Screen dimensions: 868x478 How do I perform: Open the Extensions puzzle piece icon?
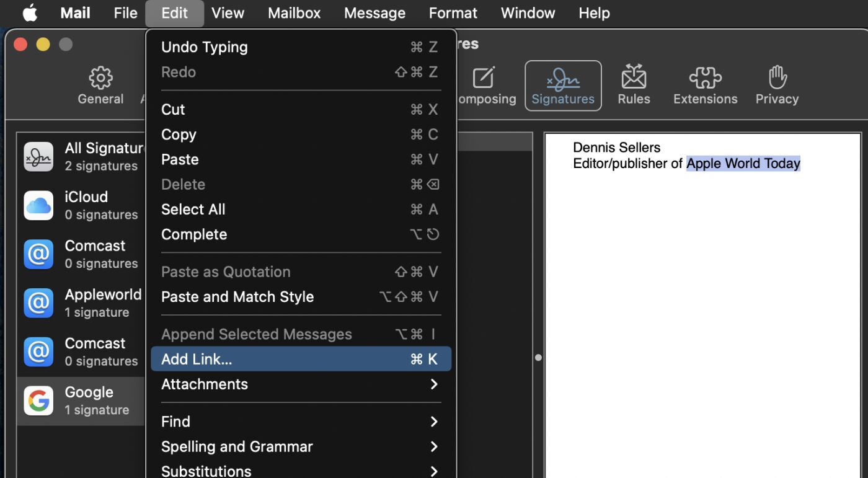pyautogui.click(x=705, y=77)
